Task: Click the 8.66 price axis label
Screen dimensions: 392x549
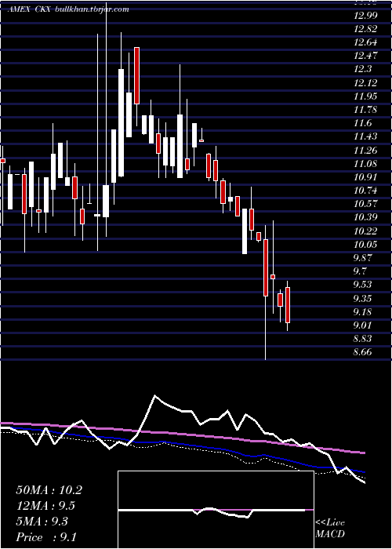Action: click(362, 352)
